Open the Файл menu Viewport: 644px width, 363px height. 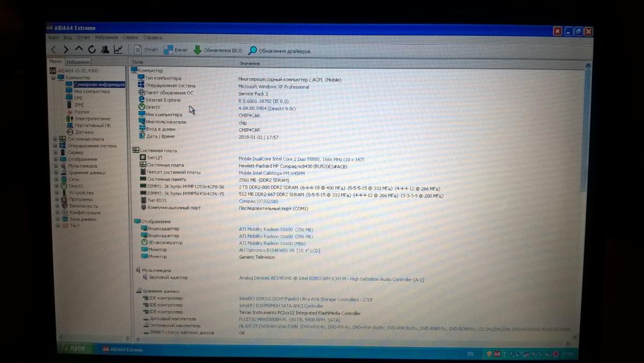[x=54, y=38]
